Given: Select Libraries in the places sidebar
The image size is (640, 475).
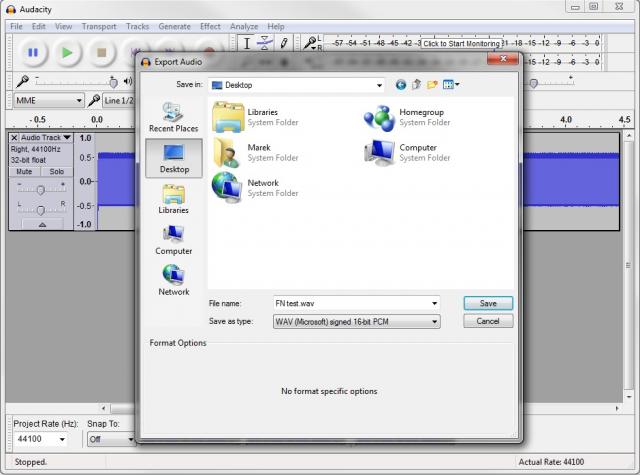Looking at the screenshot, I should [173, 199].
